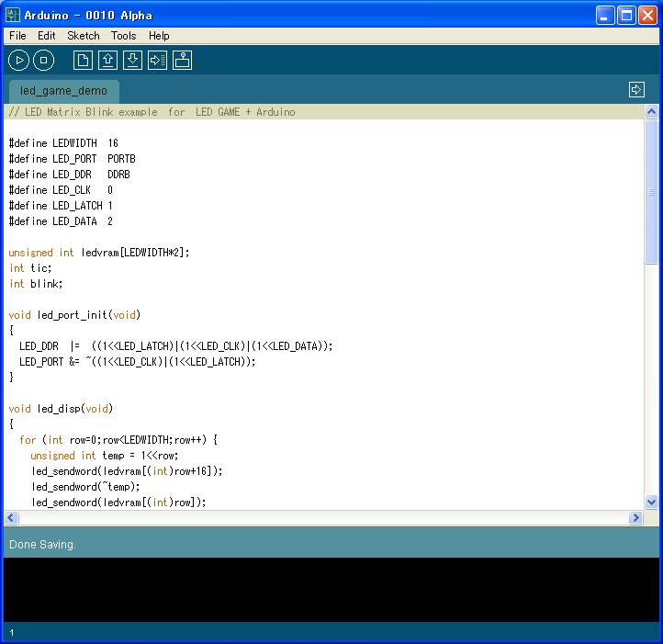
Task: Click the 'Done Saving.' status message
Action: (x=43, y=545)
